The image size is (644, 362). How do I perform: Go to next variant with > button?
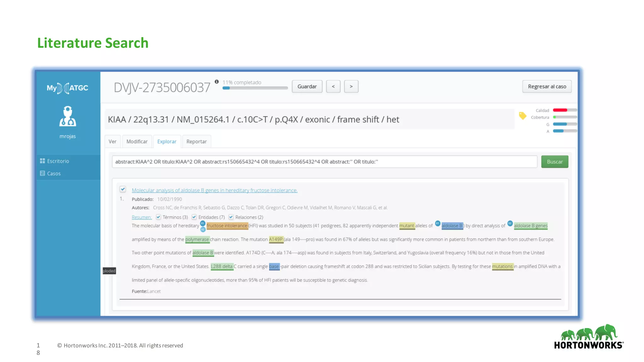[x=351, y=86]
